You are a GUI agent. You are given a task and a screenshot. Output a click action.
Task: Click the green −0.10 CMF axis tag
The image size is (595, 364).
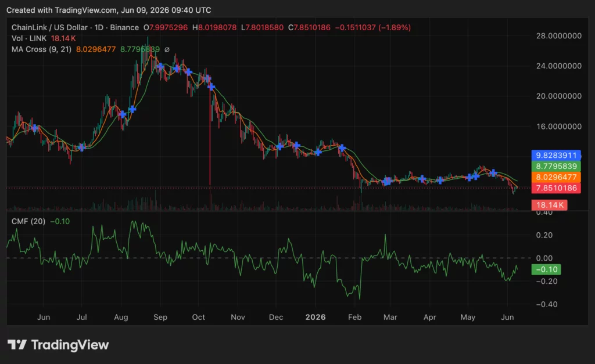546,269
